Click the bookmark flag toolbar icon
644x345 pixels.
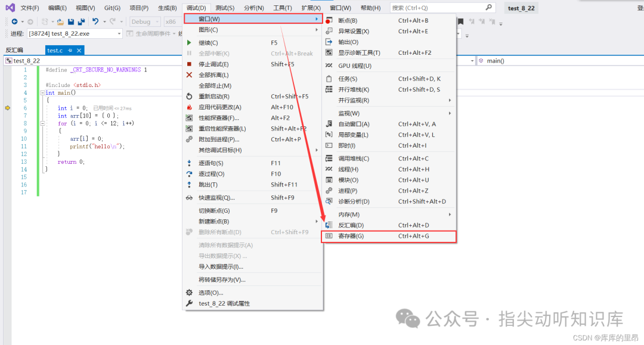(461, 21)
